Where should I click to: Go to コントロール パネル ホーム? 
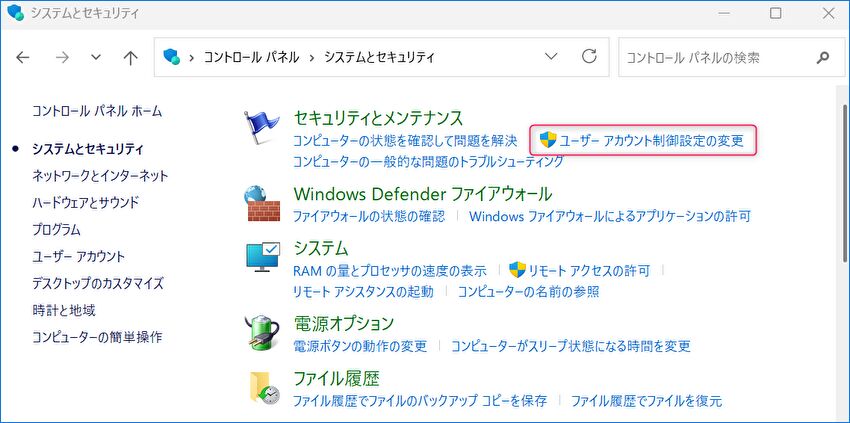tap(96, 111)
